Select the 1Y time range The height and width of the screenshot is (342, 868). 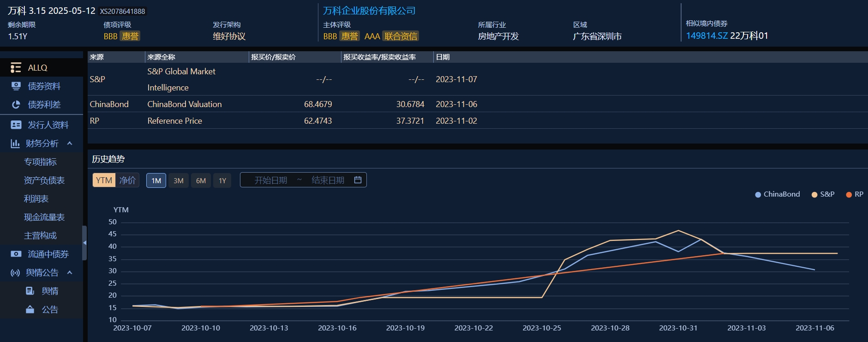pos(222,180)
